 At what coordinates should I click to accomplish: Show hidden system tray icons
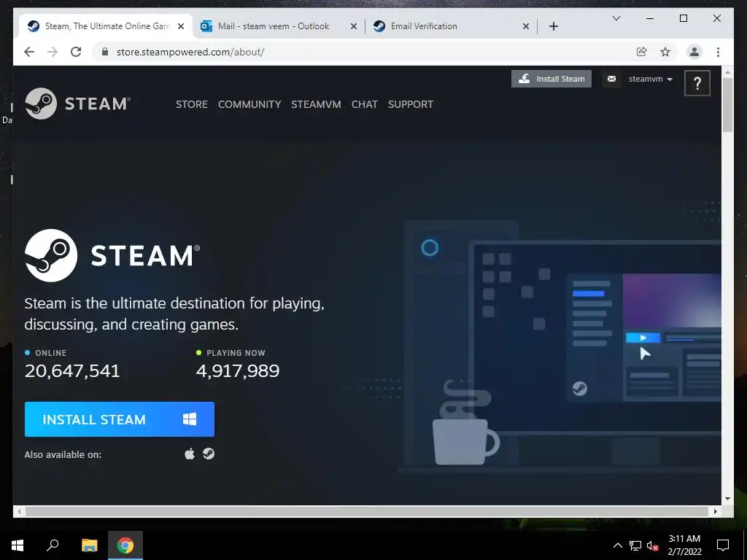(617, 545)
